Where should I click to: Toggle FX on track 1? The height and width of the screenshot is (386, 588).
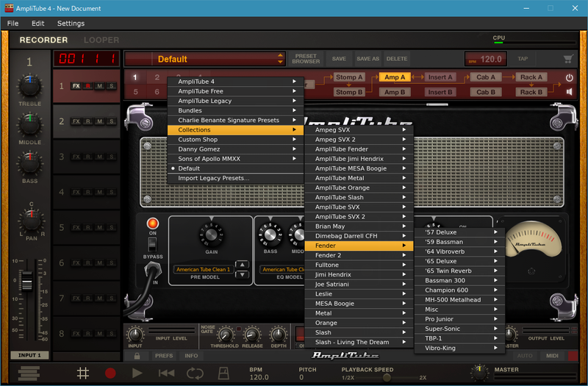[x=76, y=86]
